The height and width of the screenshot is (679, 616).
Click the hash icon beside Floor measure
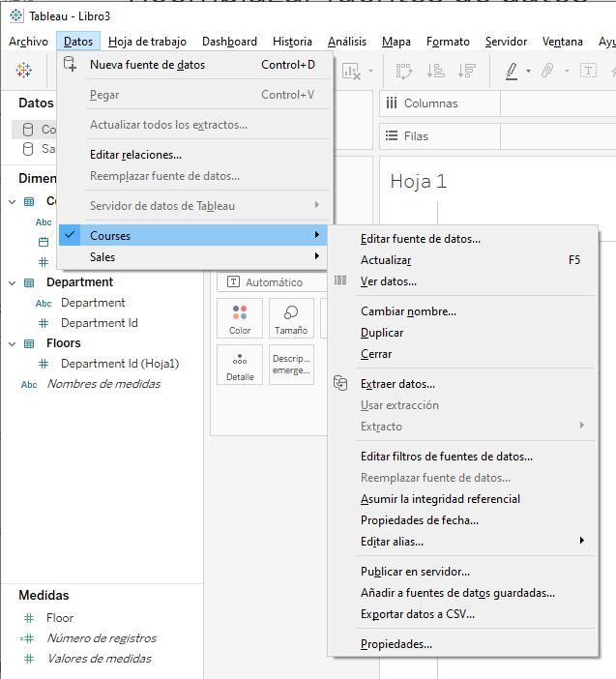click(29, 618)
